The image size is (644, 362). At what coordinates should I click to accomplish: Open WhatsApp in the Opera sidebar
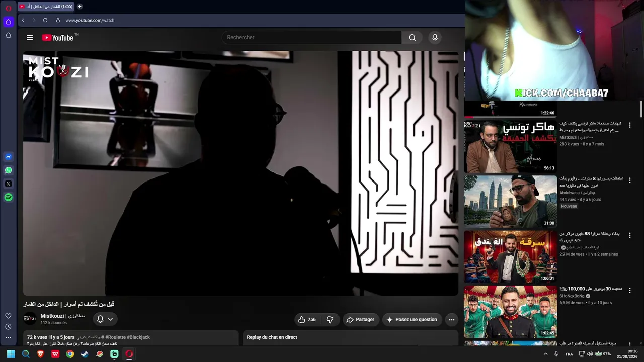[8, 170]
